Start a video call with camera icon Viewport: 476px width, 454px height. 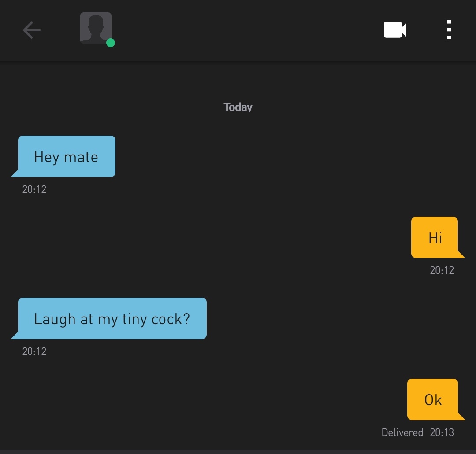tap(395, 30)
